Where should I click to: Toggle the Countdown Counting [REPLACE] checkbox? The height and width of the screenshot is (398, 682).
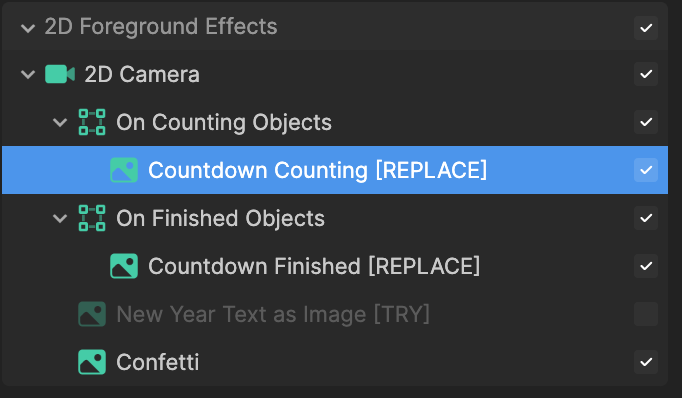(x=646, y=170)
